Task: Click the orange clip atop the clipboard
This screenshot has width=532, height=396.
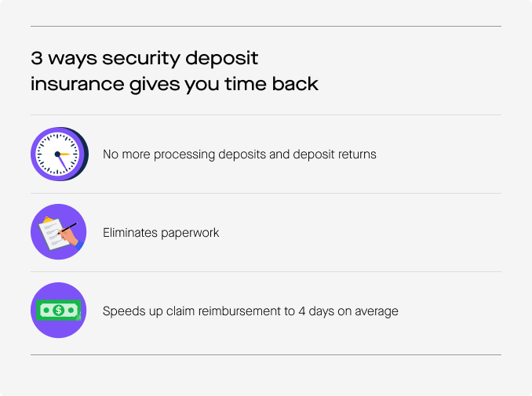Action: 48,220
